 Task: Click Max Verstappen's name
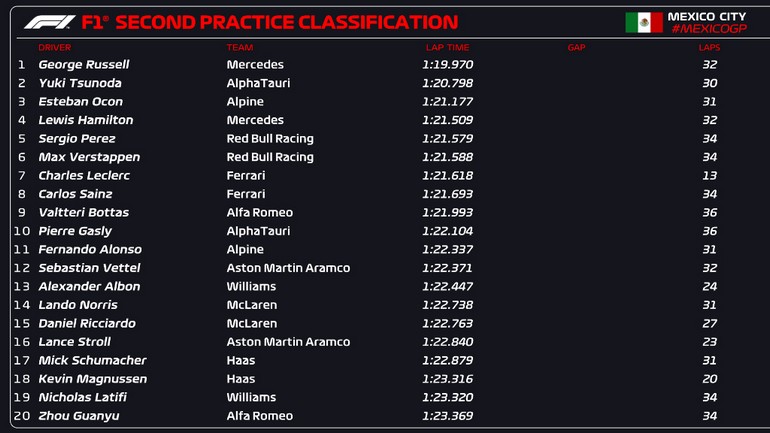[89, 157]
